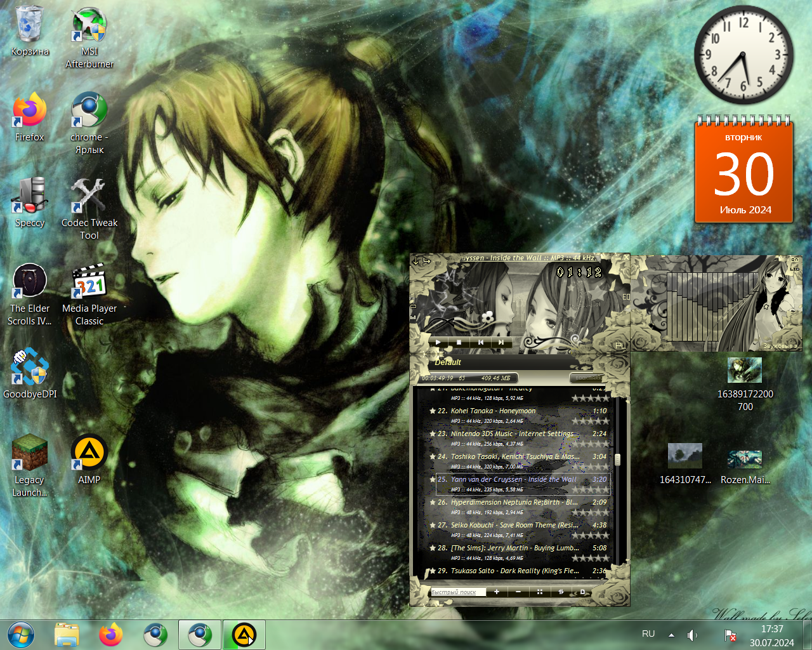
Task: Open the system volume speaker icon
Action: click(x=693, y=635)
